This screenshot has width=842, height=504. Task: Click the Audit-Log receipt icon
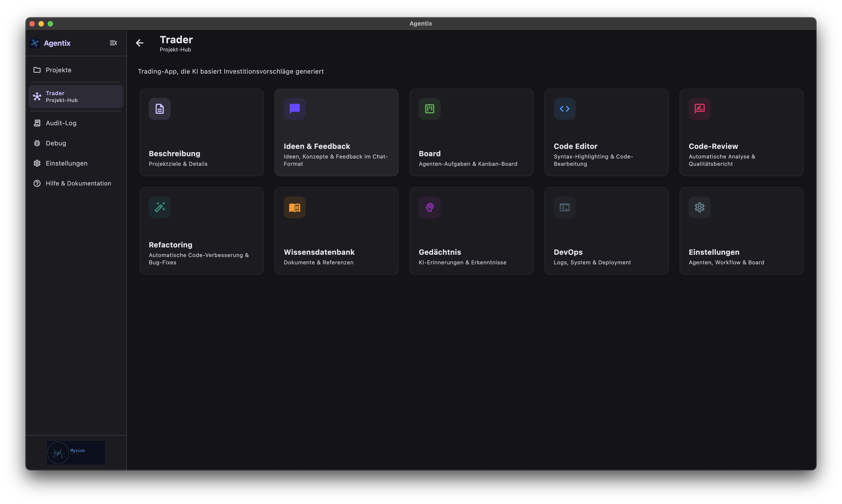[x=37, y=123]
